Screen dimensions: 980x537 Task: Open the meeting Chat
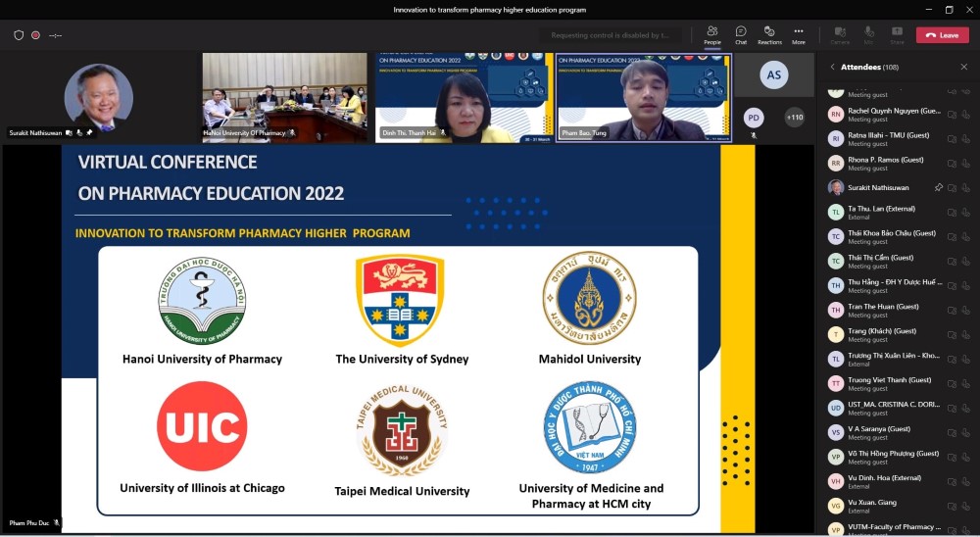(x=741, y=34)
